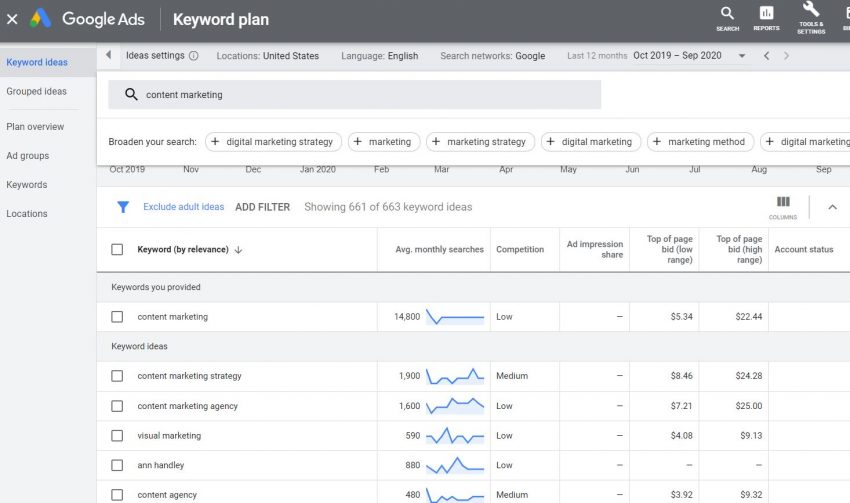This screenshot has width=850, height=503.
Task: Click trend sparkline for visual marketing
Action: (x=455, y=436)
